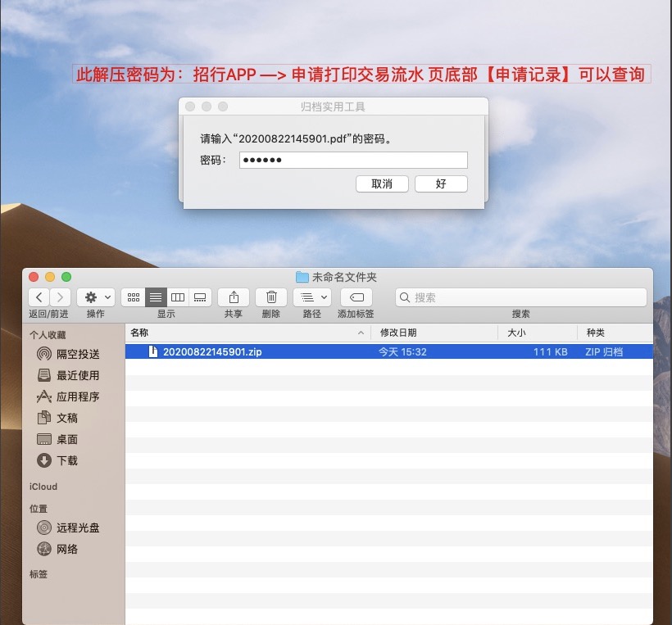
Task: Open the Path dropdown in toolbar
Action: pos(312,297)
